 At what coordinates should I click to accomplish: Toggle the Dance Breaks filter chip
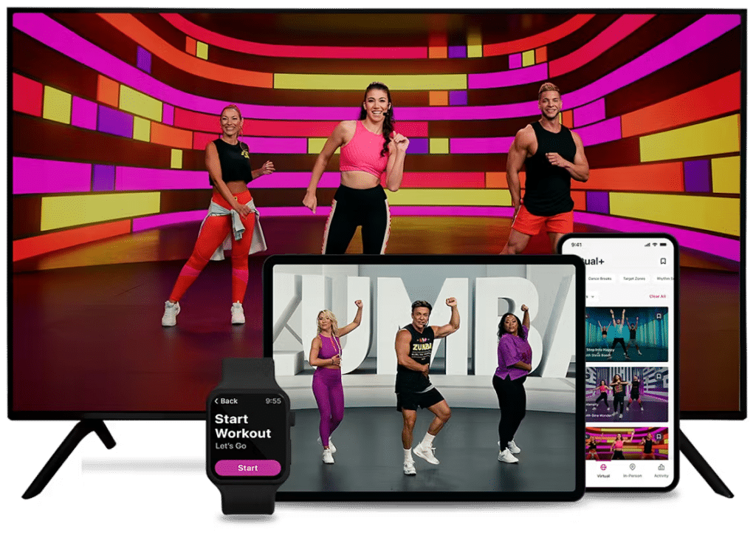pos(601,279)
